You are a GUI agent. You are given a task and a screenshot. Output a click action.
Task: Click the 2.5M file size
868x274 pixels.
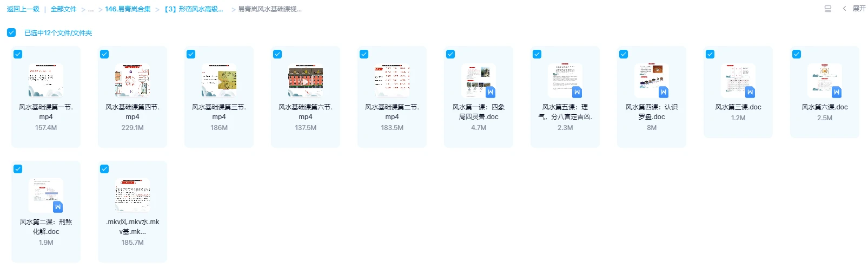pyautogui.click(x=825, y=118)
